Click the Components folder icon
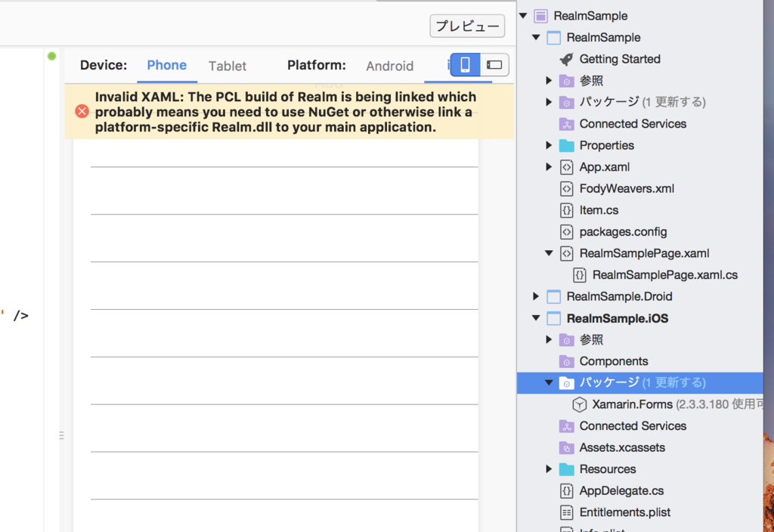Image resolution: width=774 pixels, height=532 pixels. [567, 361]
